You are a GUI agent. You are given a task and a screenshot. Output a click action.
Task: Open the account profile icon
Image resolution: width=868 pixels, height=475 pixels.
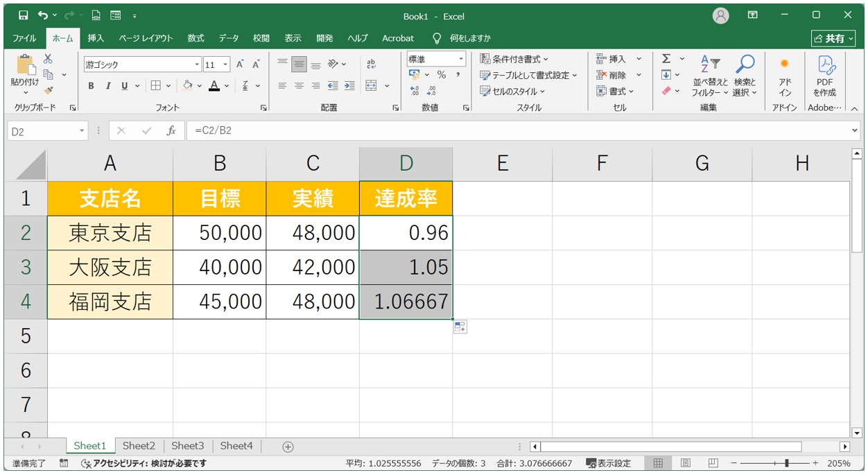[721, 16]
